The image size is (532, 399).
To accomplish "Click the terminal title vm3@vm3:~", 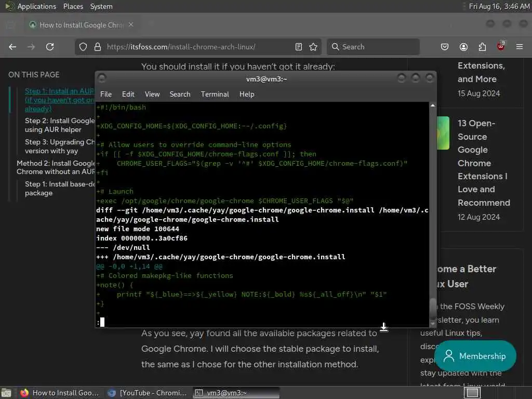I will (267, 79).
